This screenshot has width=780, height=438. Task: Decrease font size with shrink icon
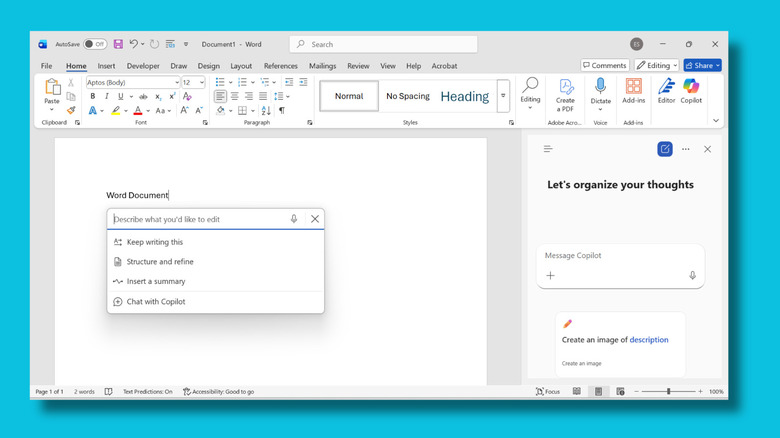click(199, 110)
